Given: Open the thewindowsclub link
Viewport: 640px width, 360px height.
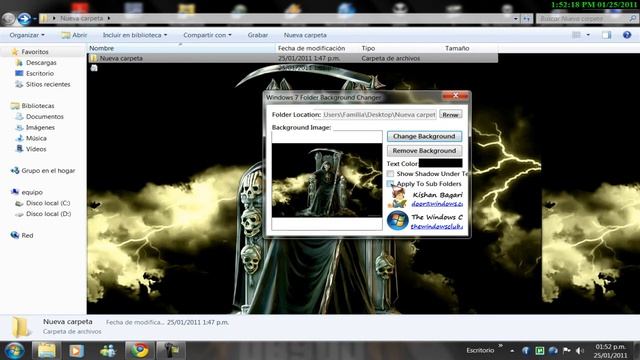Looking at the screenshot, I should tap(437, 226).
